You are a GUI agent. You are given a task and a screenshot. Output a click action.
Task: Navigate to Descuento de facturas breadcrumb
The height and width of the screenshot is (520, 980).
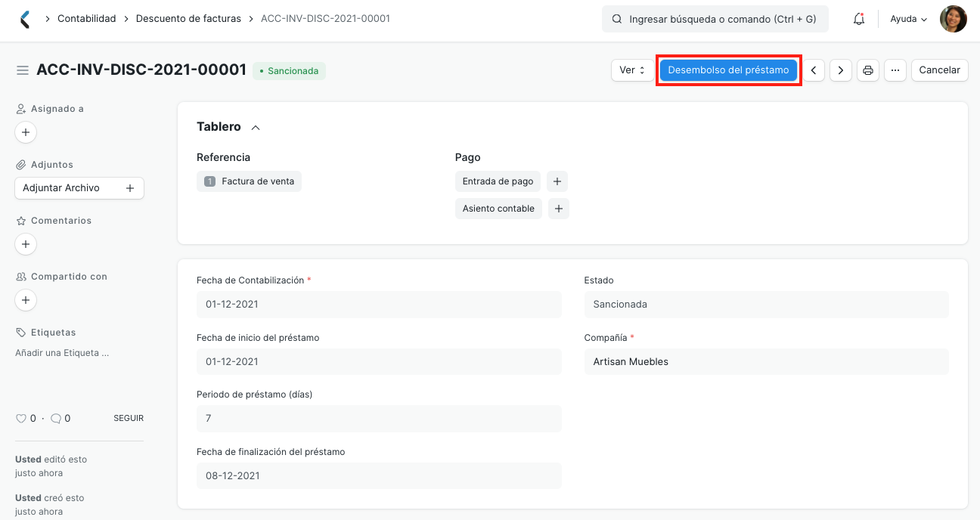(188, 19)
